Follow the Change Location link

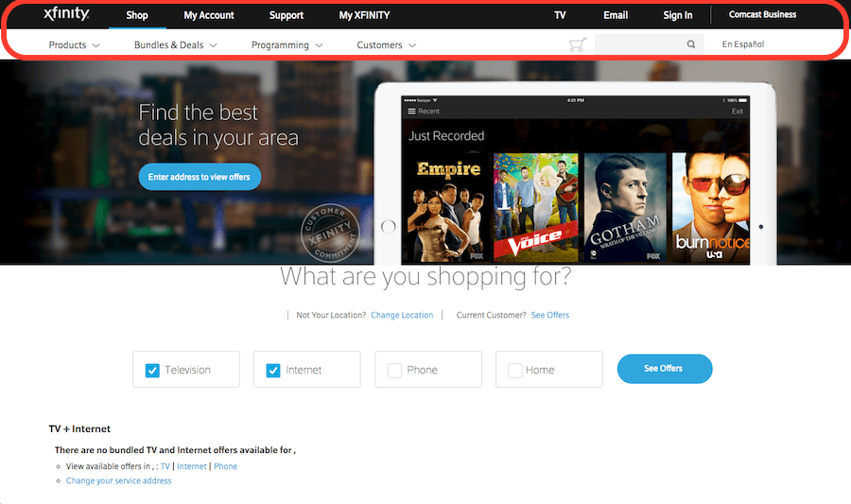pos(402,315)
